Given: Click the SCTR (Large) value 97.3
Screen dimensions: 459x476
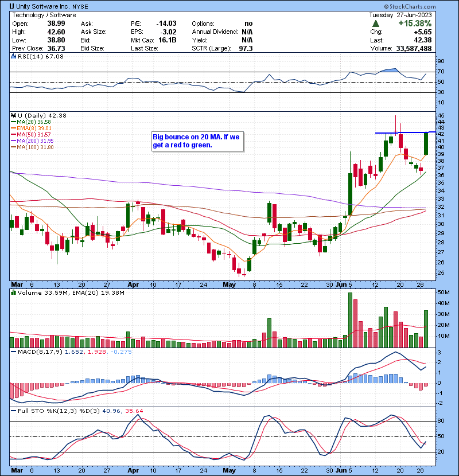Looking at the screenshot, I should (246, 48).
